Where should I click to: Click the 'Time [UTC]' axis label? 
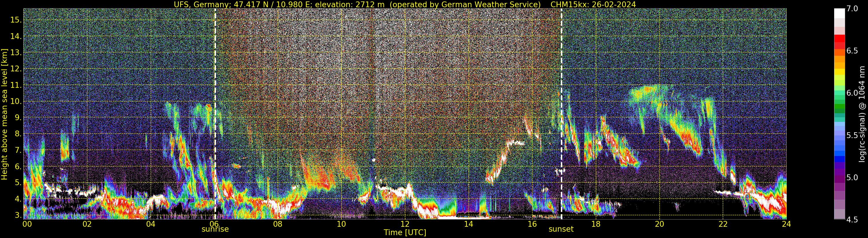click(405, 232)
